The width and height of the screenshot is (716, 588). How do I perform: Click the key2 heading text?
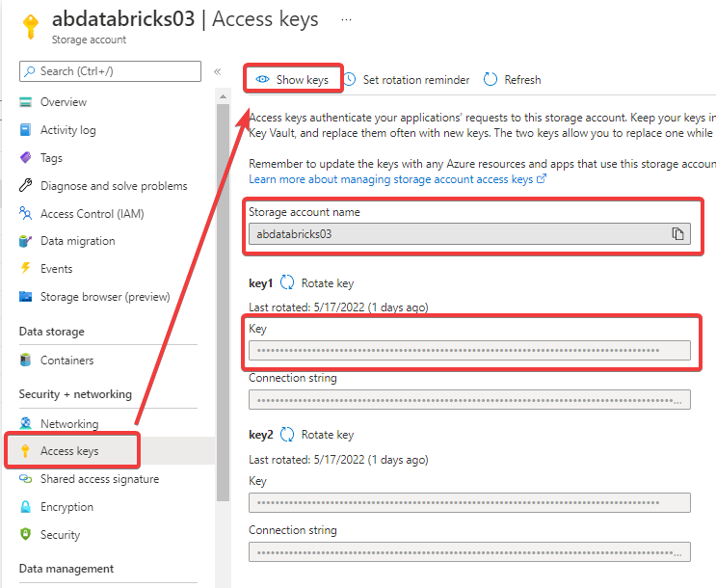260,435
